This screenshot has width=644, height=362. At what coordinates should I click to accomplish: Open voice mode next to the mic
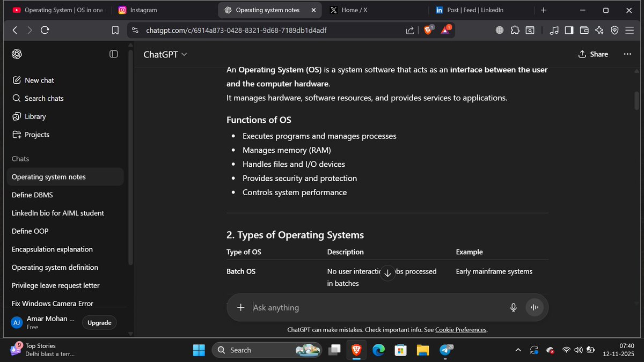pyautogui.click(x=535, y=307)
